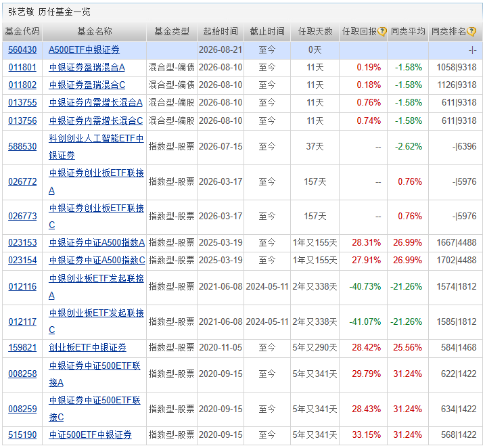
Task: Open the 中银证券中证500ETF联接C fund link
Action: [95, 409]
